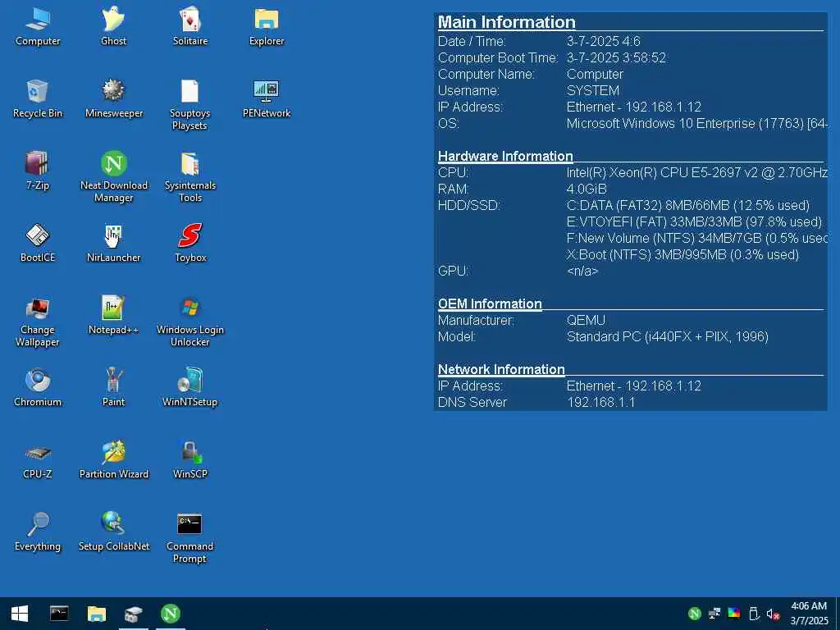Click the OEM Information heading
This screenshot has height=630, width=840.
490,304
